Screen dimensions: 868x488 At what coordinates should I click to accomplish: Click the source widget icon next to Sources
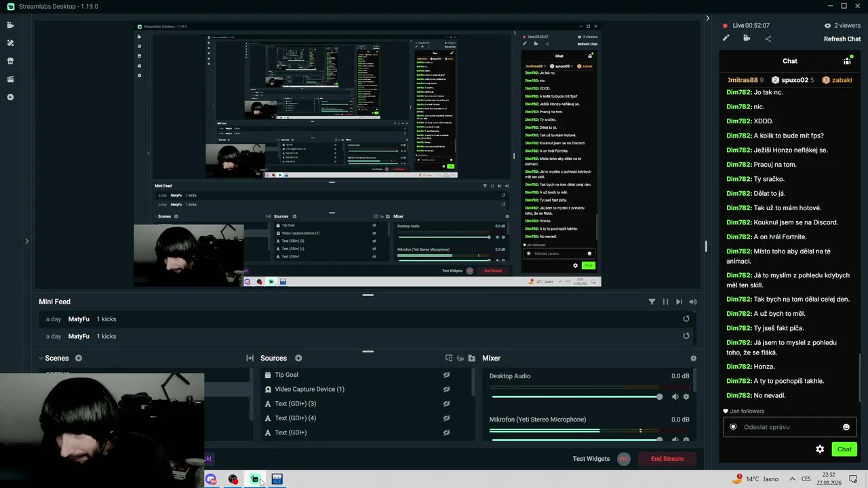(x=448, y=358)
